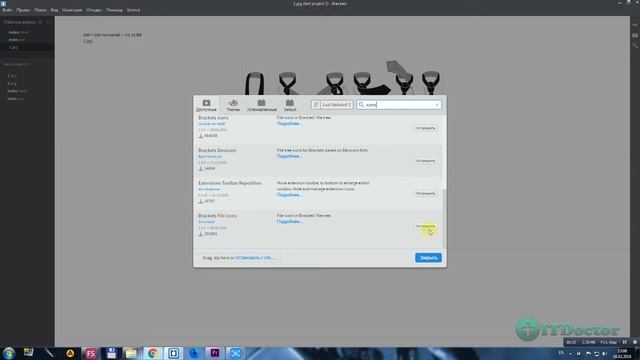Open the working files gear settings
The width and height of the screenshot is (640, 360).
pyautogui.click(x=40, y=22)
